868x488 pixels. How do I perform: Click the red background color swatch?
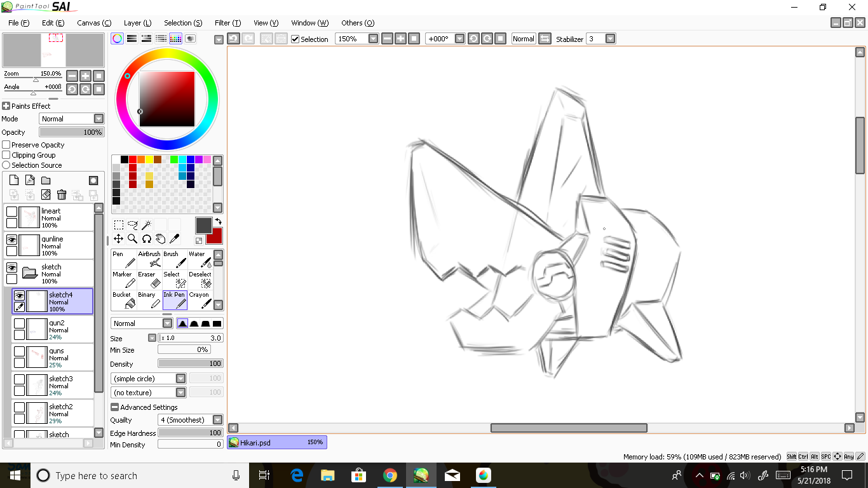(218, 239)
